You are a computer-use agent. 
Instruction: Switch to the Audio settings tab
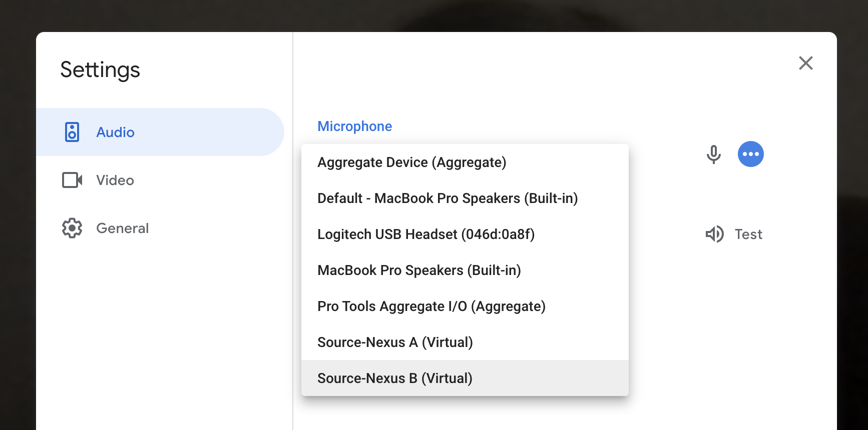click(115, 132)
